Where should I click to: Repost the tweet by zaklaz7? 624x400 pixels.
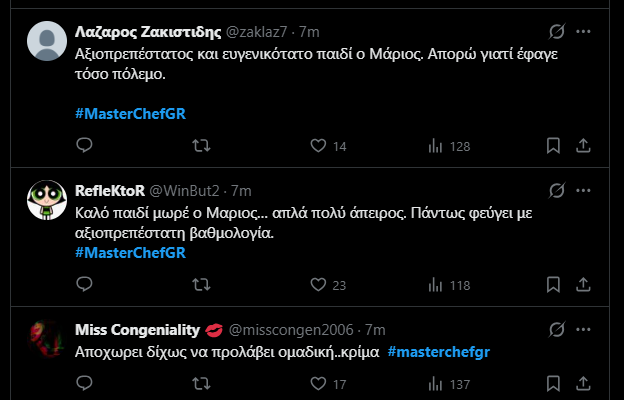pyautogui.click(x=200, y=146)
